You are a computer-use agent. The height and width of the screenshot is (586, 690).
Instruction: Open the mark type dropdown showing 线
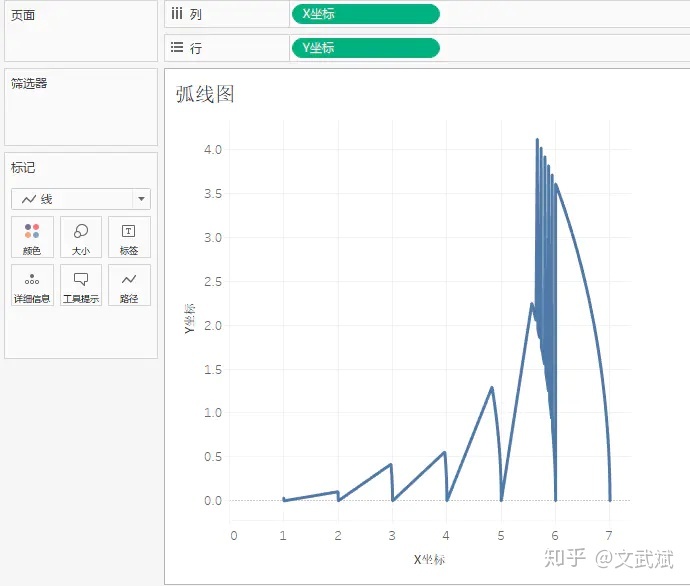coord(81,199)
